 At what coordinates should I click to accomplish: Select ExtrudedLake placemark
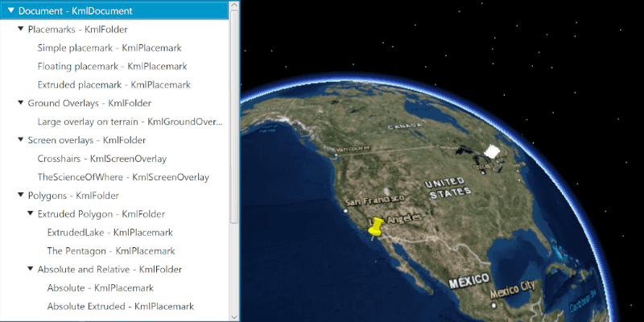109,233
